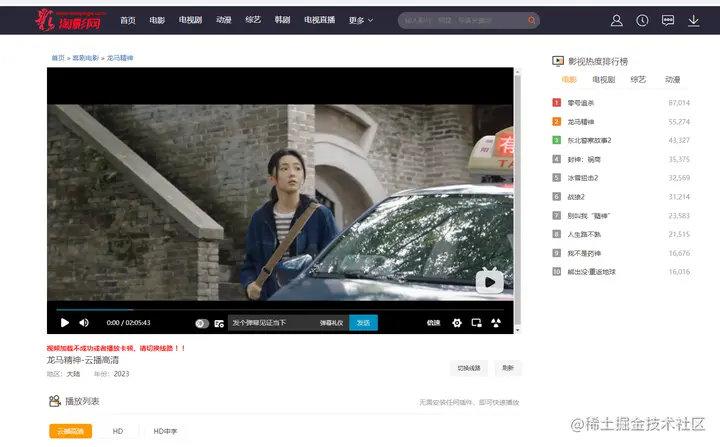
Task: Open the 动漫 nav item in header
Action: coord(224,20)
